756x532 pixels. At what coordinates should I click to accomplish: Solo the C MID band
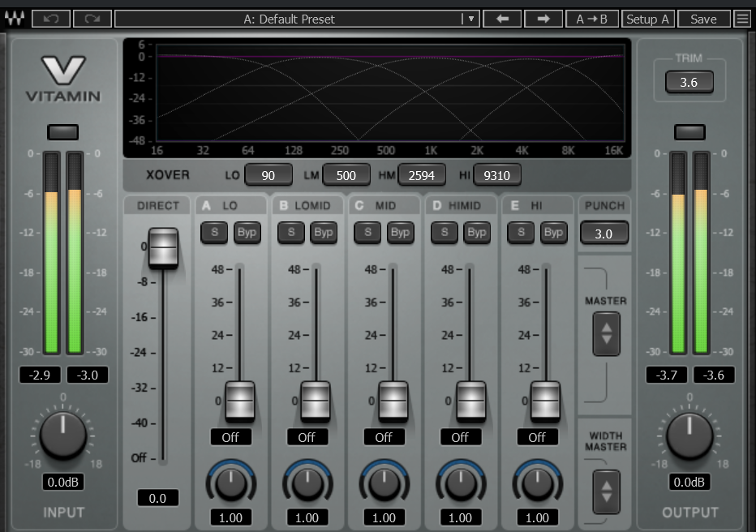click(367, 232)
